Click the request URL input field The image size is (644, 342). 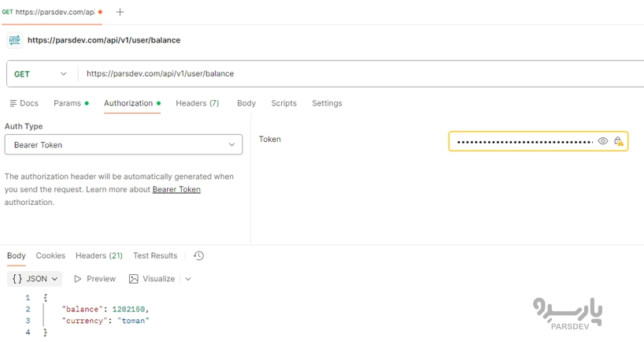coord(354,74)
